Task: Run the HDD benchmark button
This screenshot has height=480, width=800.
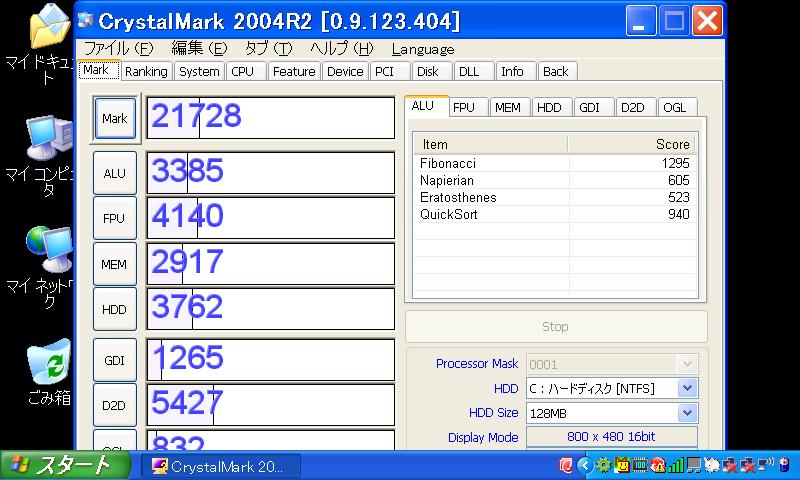Action: 115,309
